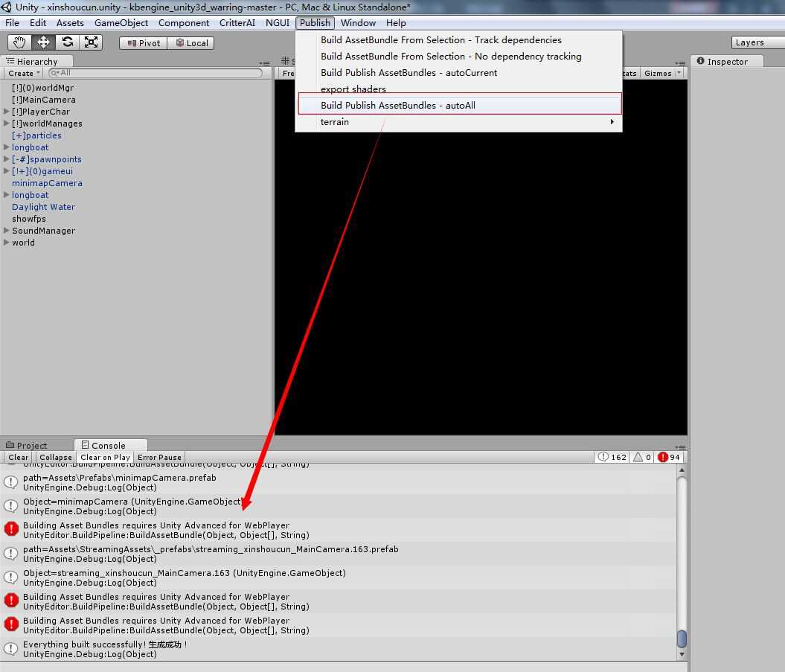Open the Hierarchy Create dropdown
This screenshot has width=785, height=672.
click(24, 73)
